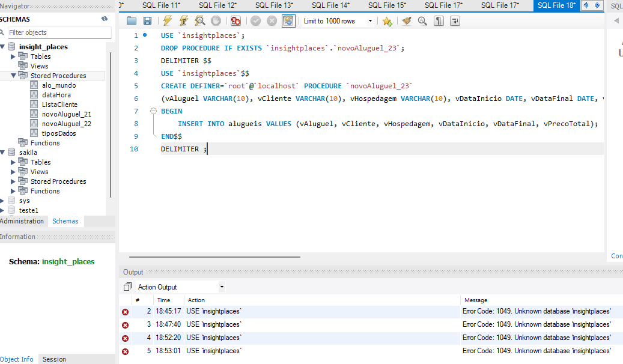The image size is (623, 364).
Task: Select the novoAluguel_22 stored procedure
Action: coord(66,124)
